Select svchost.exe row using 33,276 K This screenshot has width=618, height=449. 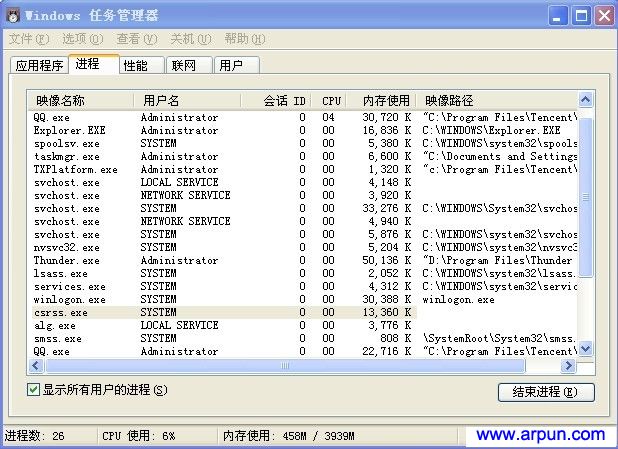(303, 209)
